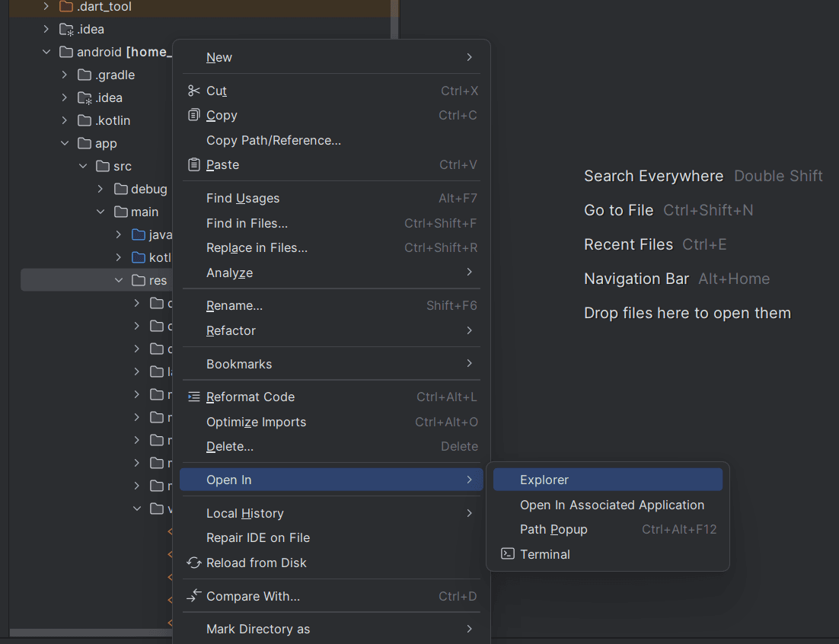Click the Copy icon in the context menu
The width and height of the screenshot is (839, 644).
tap(193, 115)
